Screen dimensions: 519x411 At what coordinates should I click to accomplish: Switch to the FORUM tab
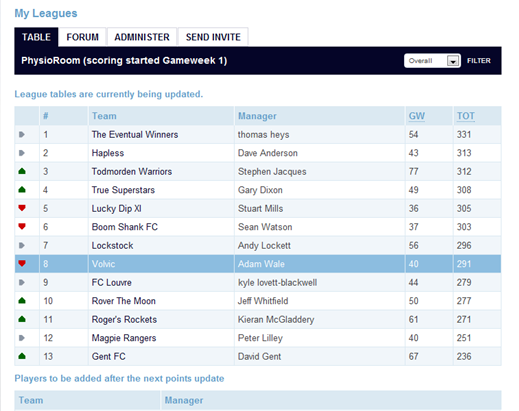pos(82,37)
